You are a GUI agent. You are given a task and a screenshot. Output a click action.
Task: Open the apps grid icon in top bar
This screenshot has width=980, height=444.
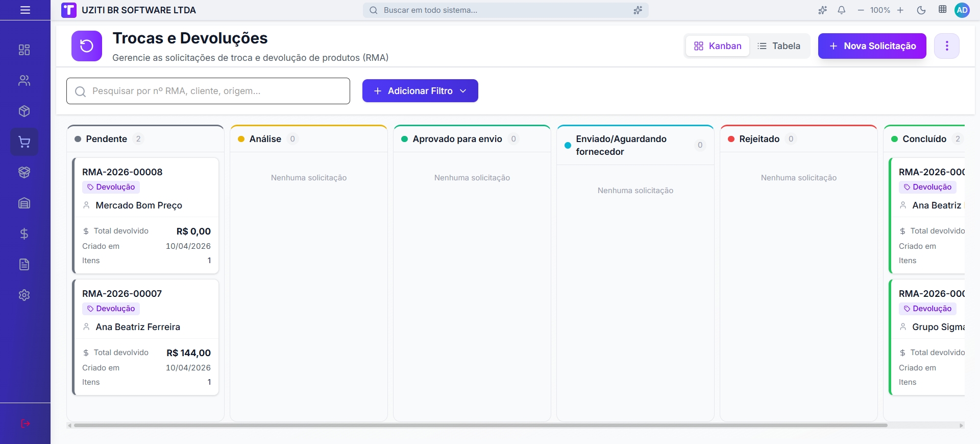942,10
